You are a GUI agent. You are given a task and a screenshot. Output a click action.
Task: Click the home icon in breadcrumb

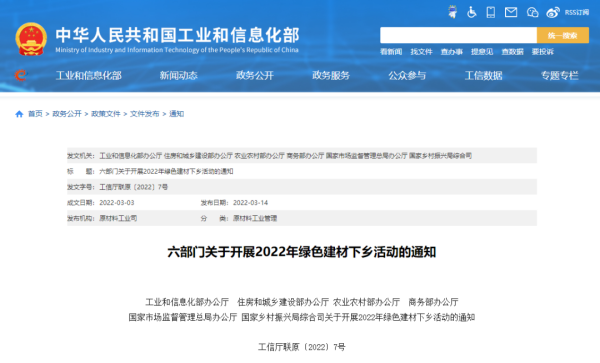click(19, 114)
